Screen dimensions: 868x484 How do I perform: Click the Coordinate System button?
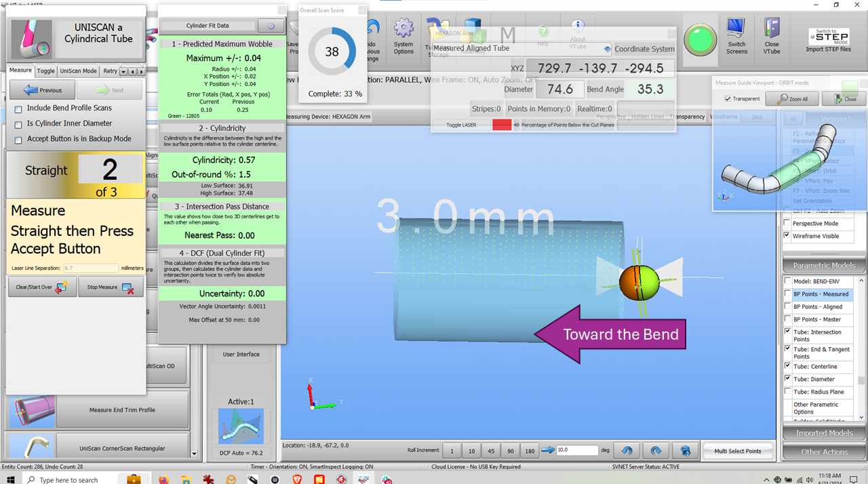(x=644, y=49)
